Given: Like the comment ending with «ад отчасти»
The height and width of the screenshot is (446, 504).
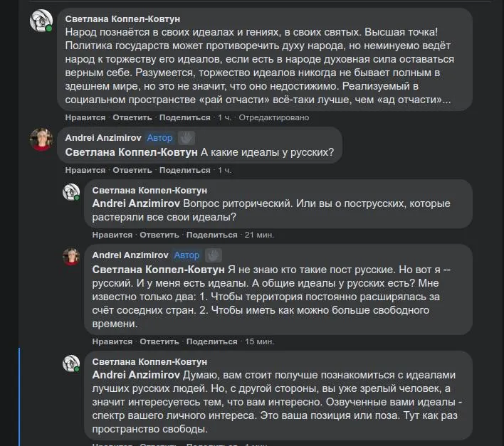Looking at the screenshot, I should 85,117.
